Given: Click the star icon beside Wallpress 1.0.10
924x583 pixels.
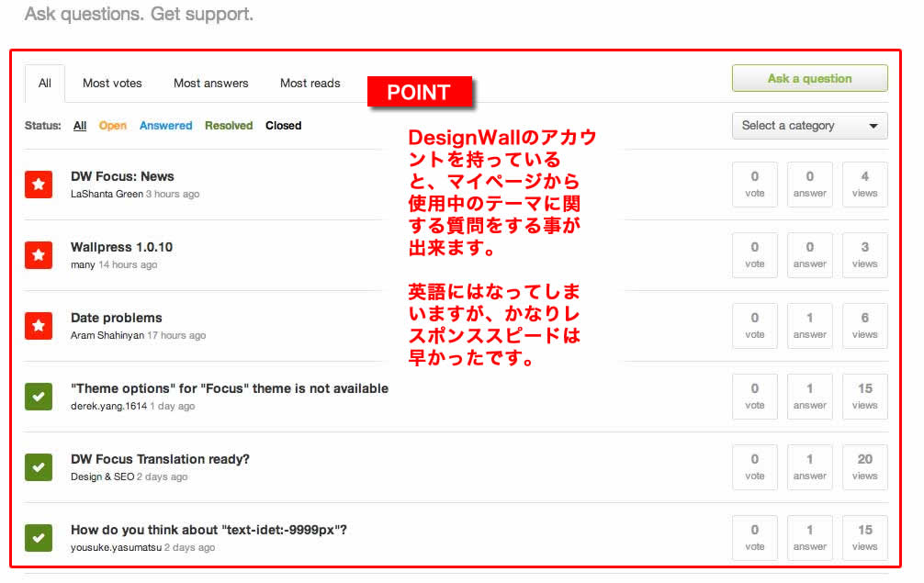Looking at the screenshot, I should (39, 255).
